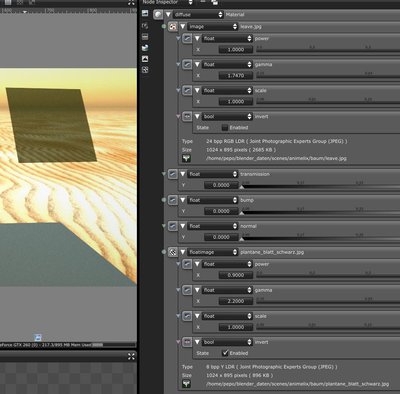Click the transmission float node icon
400x394 pixels.
click(172, 174)
